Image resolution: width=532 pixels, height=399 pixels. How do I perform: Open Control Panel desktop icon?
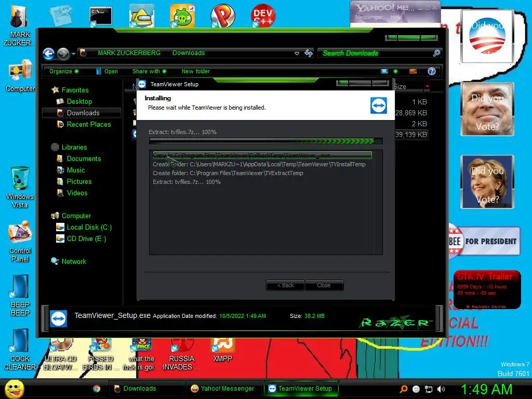[x=20, y=241]
